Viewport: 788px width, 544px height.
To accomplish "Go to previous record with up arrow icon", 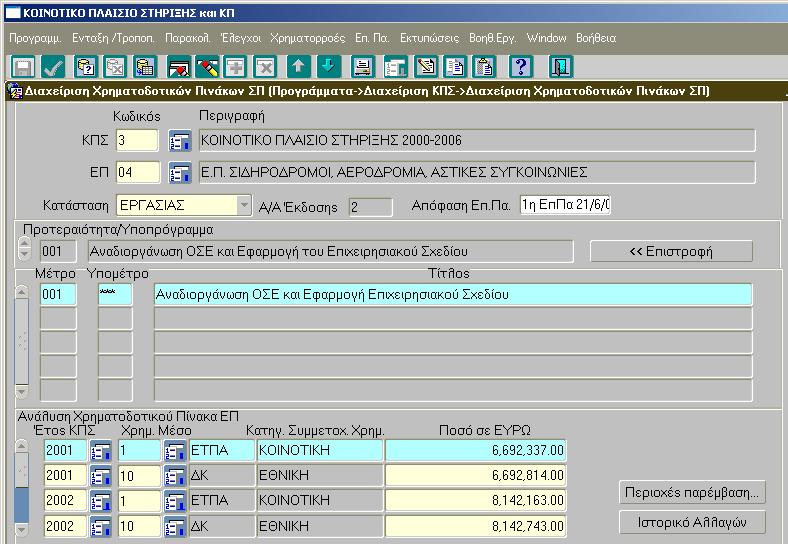I will click(x=299, y=67).
